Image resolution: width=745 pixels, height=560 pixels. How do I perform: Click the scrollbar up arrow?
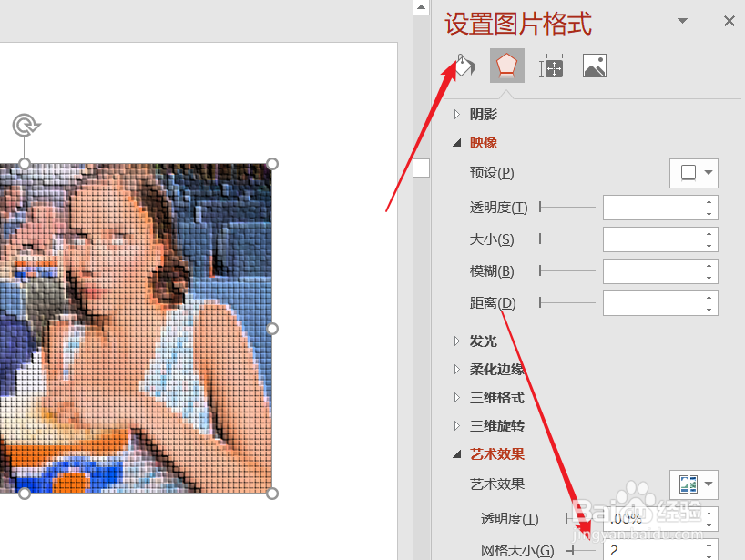click(x=421, y=6)
